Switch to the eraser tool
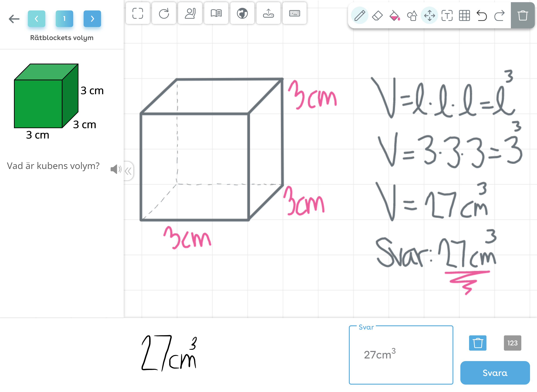This screenshot has width=537, height=392. [377, 15]
